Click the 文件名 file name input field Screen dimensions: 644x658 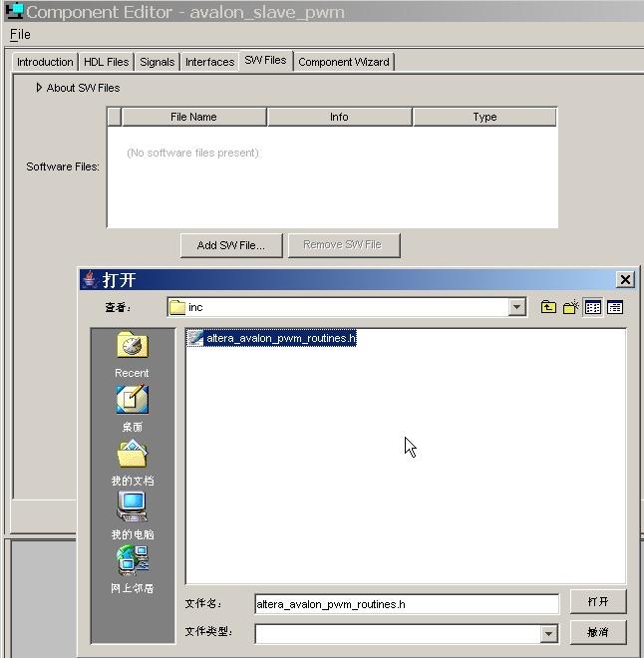406,604
